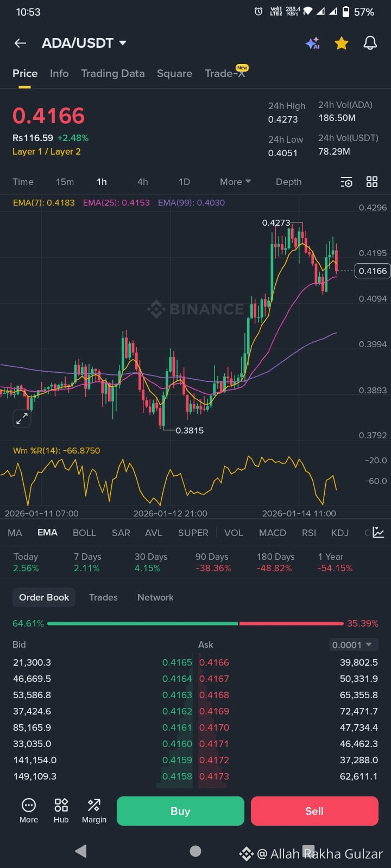The image size is (391, 868).
Task: Select the red ask ratio bar
Action: click(291, 624)
